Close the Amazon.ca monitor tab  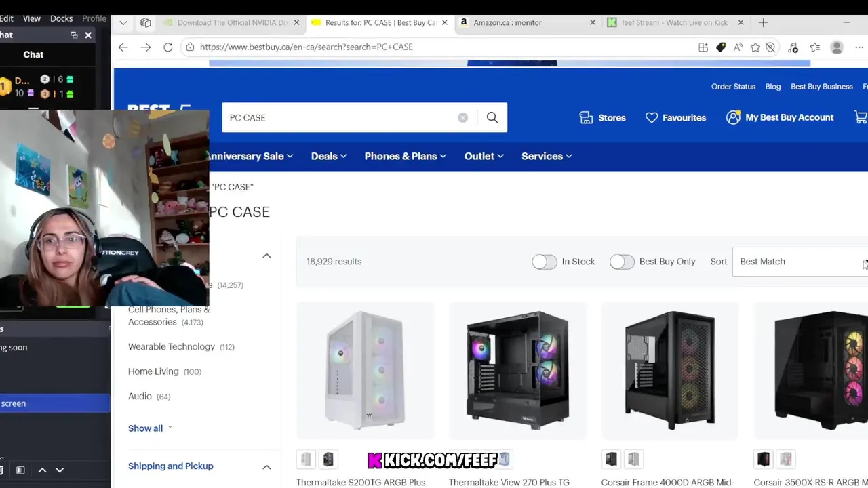pyautogui.click(x=593, y=22)
